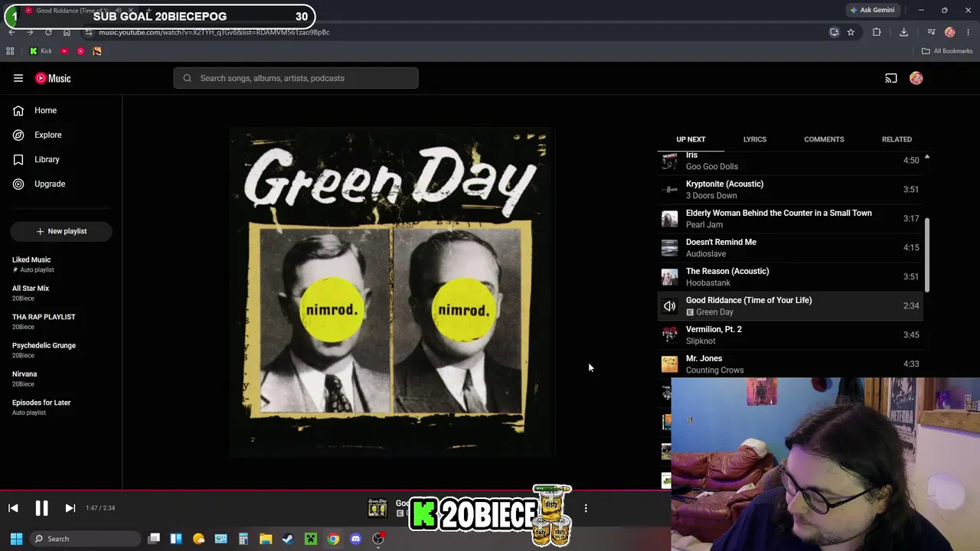Click the Kryptonite queue thumbnail
Screen dimensions: 980x551
[x=670, y=190]
